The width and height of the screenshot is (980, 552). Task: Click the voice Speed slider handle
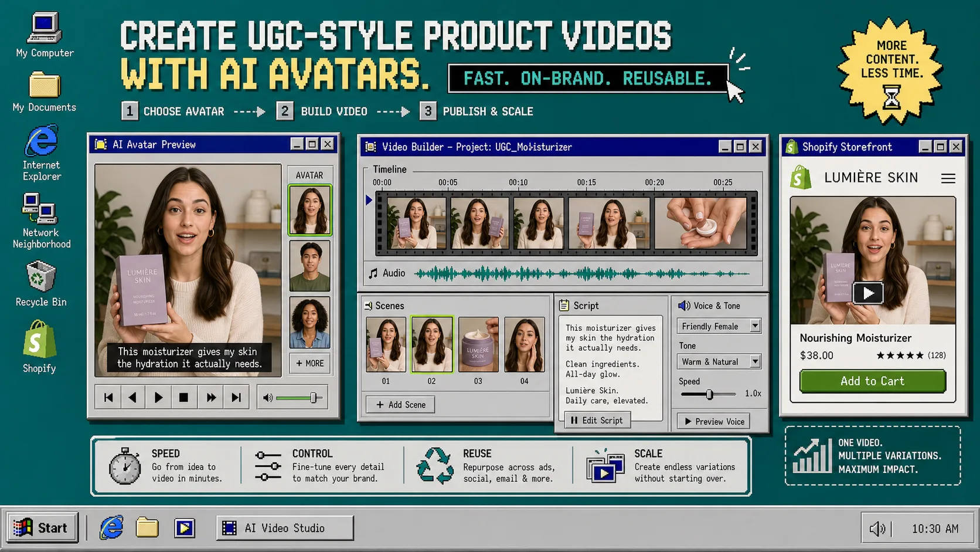pyautogui.click(x=710, y=394)
